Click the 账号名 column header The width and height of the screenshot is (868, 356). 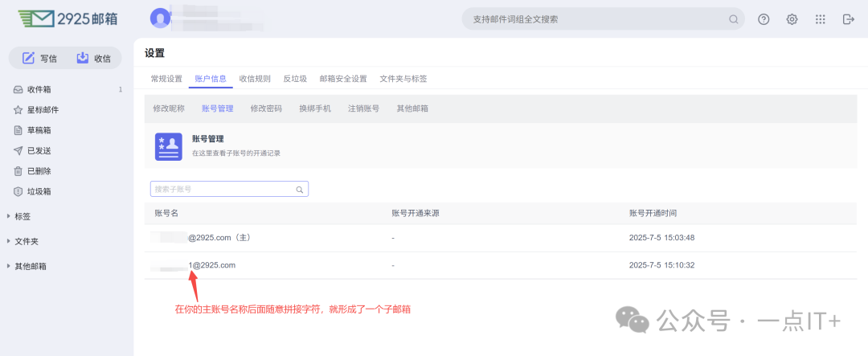[x=166, y=213]
